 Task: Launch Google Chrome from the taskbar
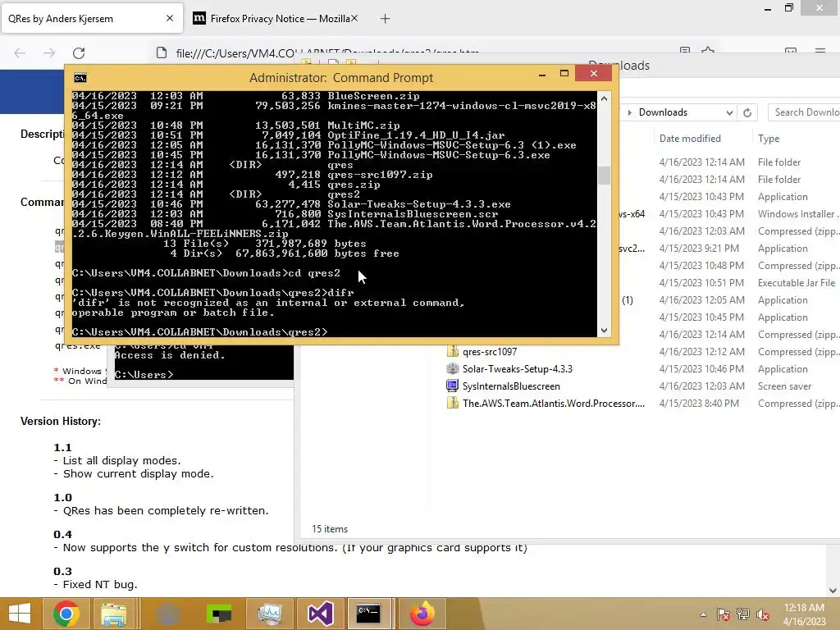pos(66,614)
